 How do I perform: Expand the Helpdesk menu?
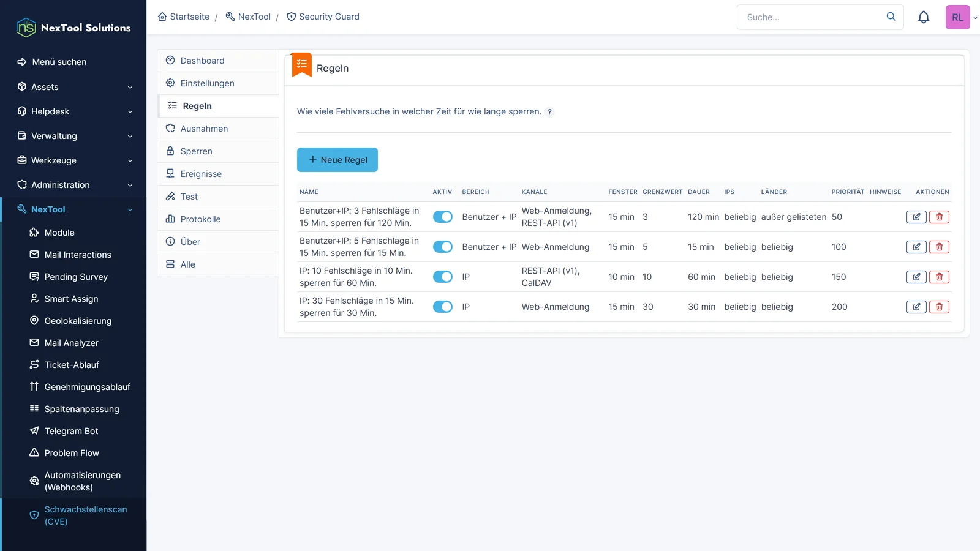75,111
